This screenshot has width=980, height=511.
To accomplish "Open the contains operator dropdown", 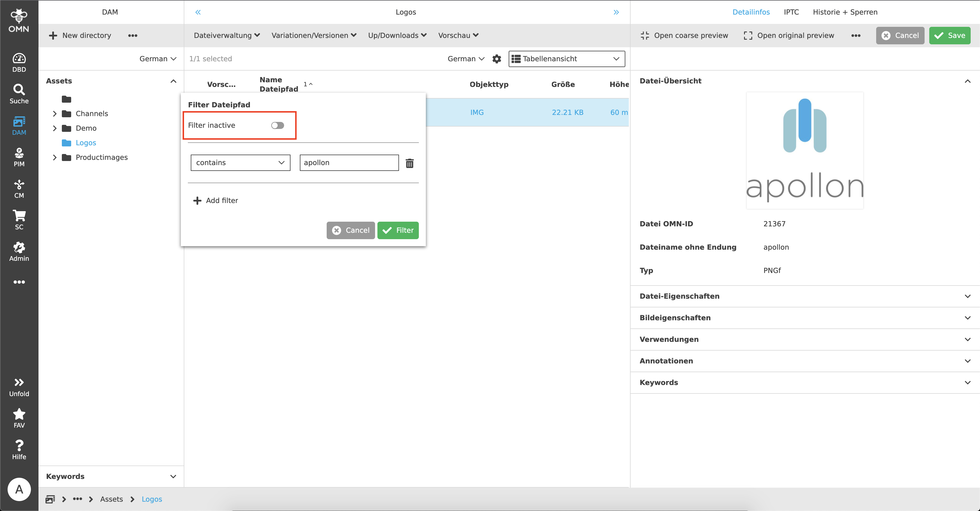I will click(240, 162).
